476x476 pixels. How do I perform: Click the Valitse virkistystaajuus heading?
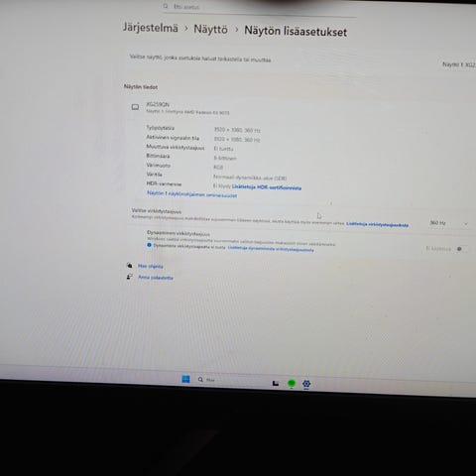(x=157, y=211)
